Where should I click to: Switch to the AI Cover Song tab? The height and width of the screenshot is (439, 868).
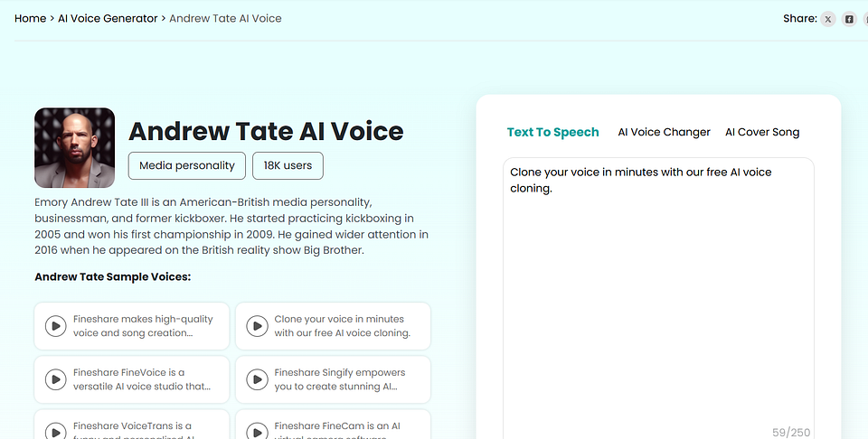pyautogui.click(x=762, y=132)
